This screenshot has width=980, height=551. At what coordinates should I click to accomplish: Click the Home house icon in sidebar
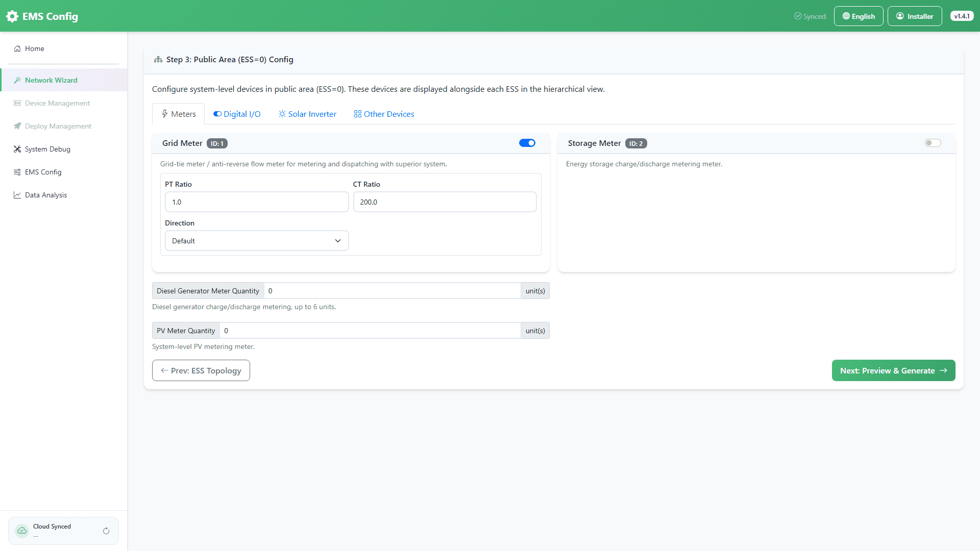(x=17, y=48)
